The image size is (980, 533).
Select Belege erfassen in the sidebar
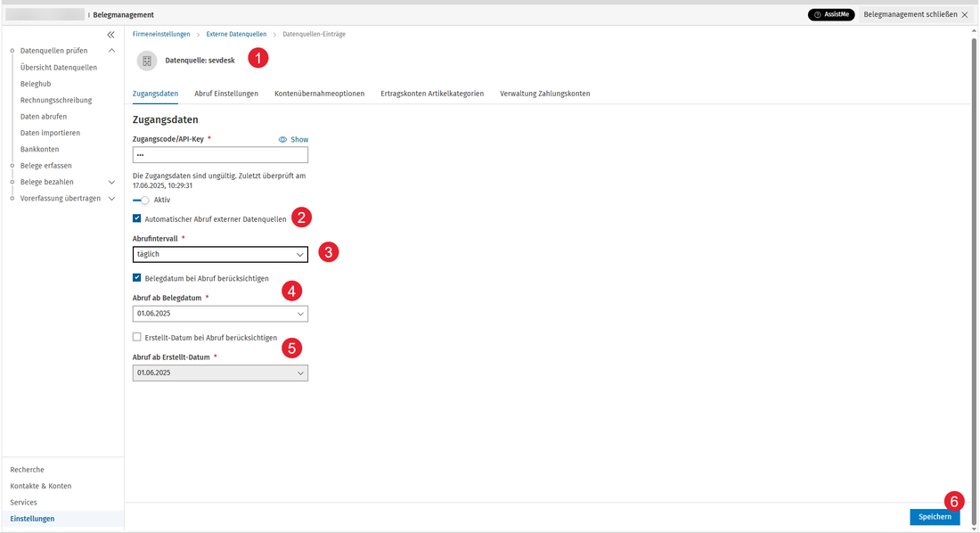(46, 166)
